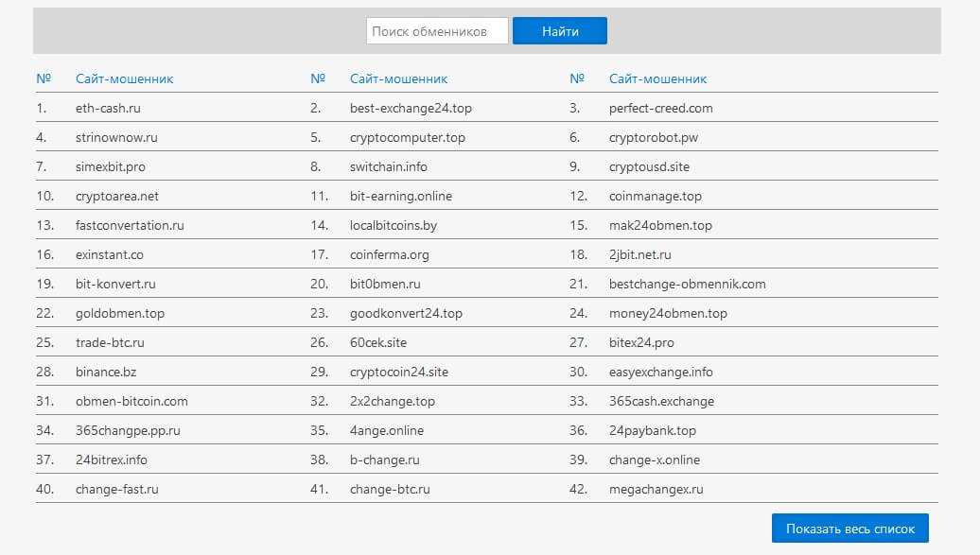Select the eth-cash.ru entry
Image resolution: width=980 pixels, height=555 pixels.
click(108, 108)
